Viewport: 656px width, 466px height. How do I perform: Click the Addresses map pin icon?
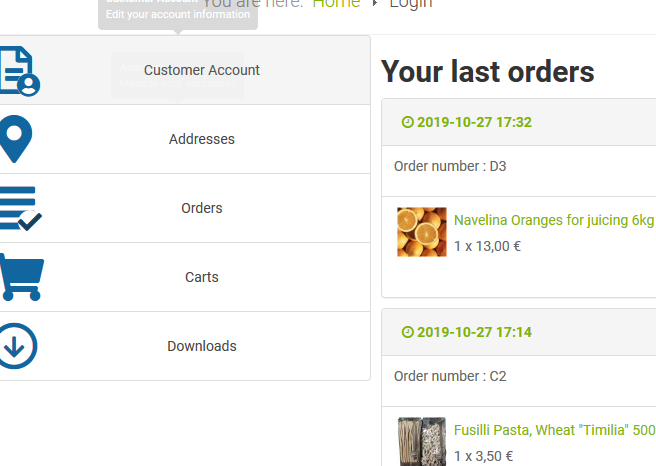point(16,139)
